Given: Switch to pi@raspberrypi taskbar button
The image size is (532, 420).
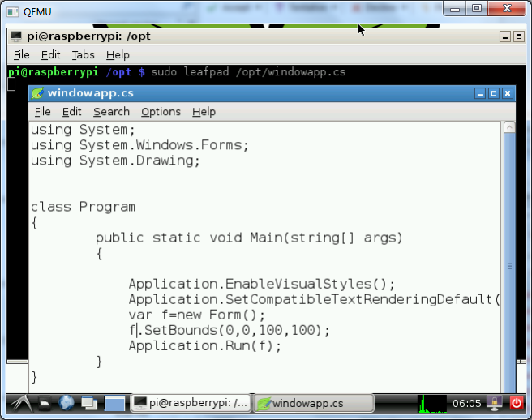Looking at the screenshot, I should (191, 403).
